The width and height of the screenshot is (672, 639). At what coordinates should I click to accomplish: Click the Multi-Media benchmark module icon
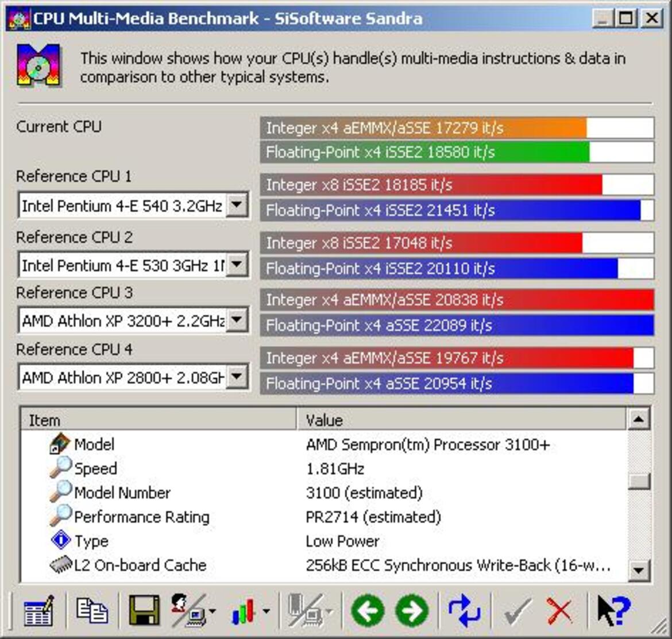pyautogui.click(x=38, y=65)
